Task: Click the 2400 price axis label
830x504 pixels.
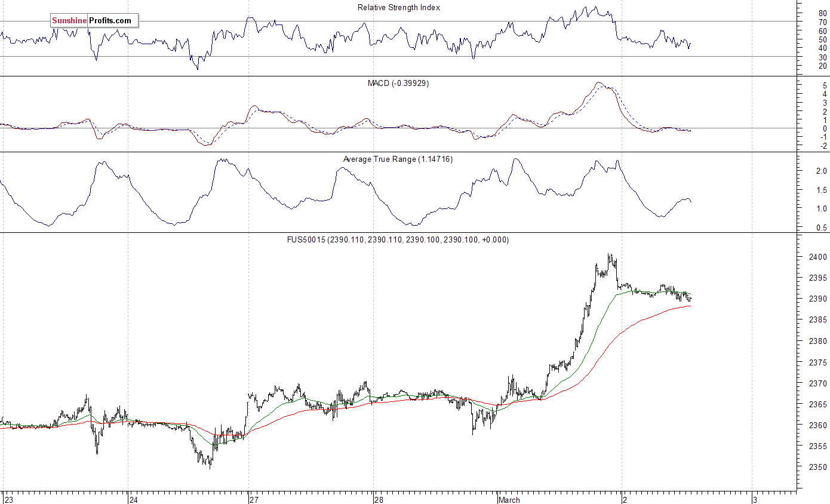Action: point(817,257)
